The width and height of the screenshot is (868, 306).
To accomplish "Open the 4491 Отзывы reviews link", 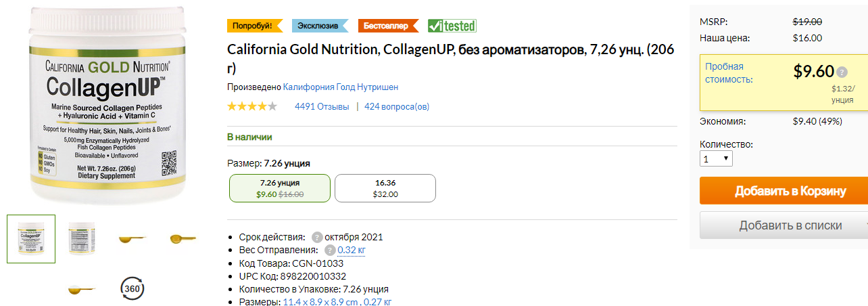I will point(322,106).
